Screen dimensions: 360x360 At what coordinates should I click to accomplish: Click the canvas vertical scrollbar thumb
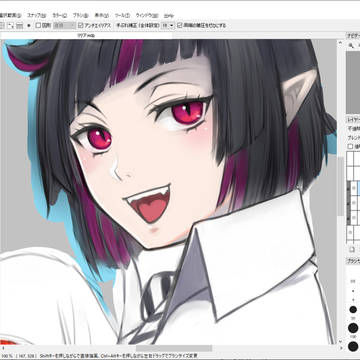(340, 186)
